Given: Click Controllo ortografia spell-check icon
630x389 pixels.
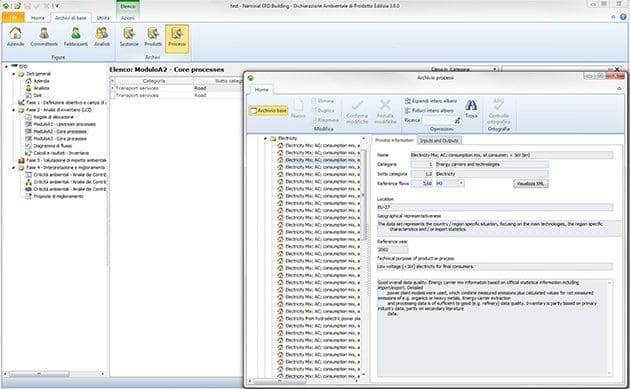Looking at the screenshot, I should (x=499, y=111).
